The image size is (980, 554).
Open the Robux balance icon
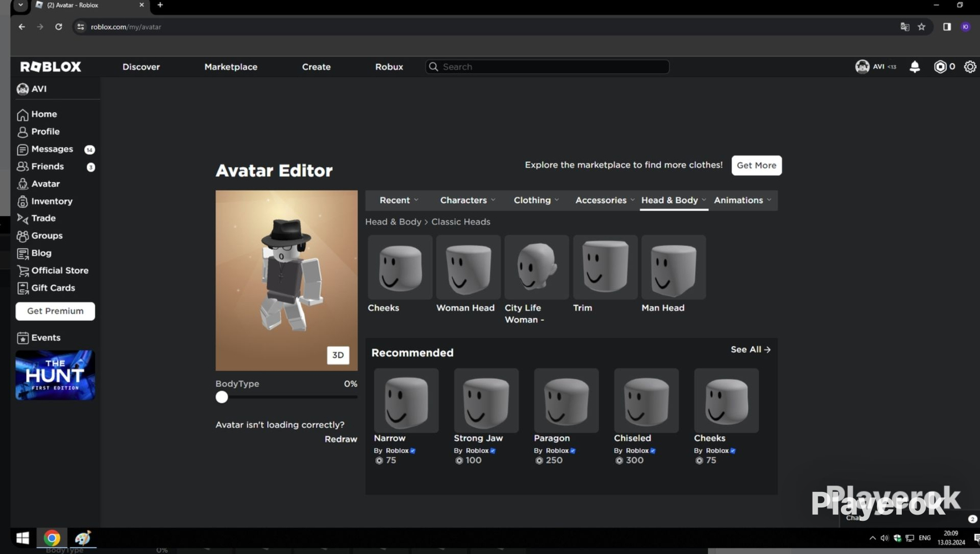(940, 66)
